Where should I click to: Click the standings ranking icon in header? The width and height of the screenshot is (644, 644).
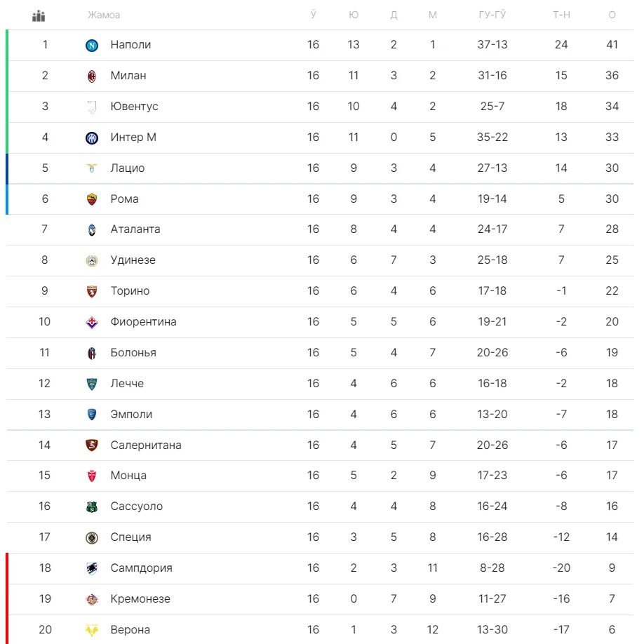[39, 16]
